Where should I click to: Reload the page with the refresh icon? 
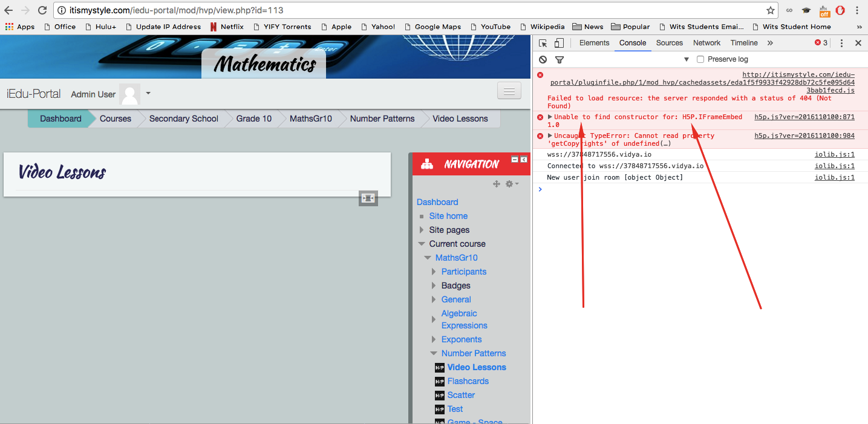click(x=42, y=10)
